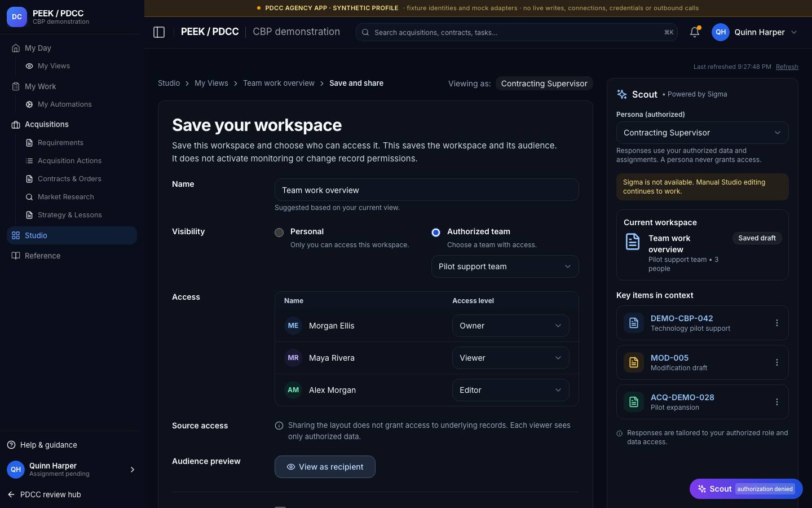The width and height of the screenshot is (812, 508).
Task: Select the Personal visibility radio button
Action: (279, 233)
